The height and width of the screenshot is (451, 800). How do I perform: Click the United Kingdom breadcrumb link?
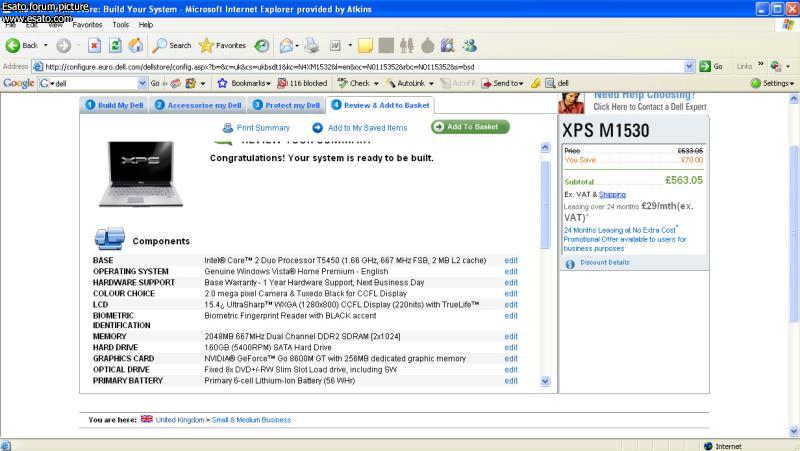(x=180, y=420)
